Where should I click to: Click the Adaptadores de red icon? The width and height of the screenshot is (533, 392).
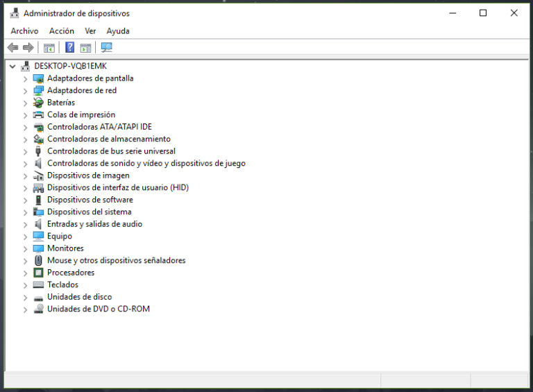pyautogui.click(x=38, y=90)
